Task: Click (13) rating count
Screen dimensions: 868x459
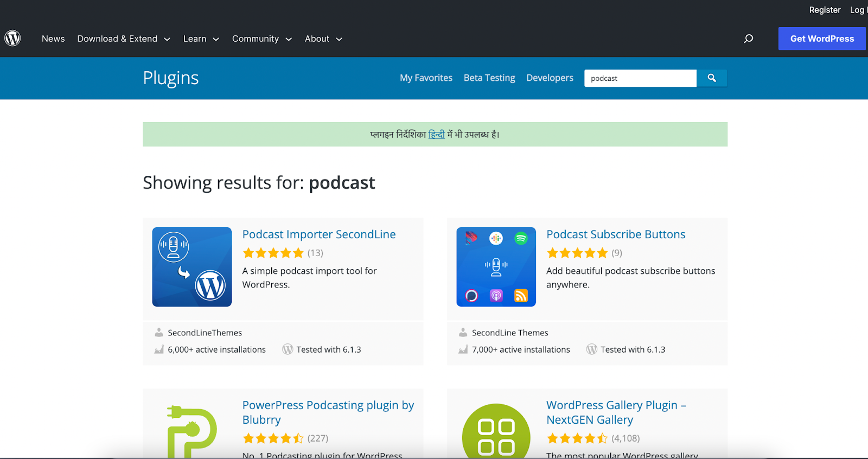Action: [x=315, y=253]
